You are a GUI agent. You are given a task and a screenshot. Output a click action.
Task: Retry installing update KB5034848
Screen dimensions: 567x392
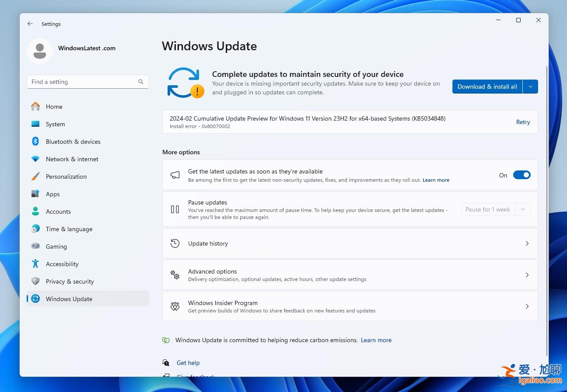tap(523, 122)
